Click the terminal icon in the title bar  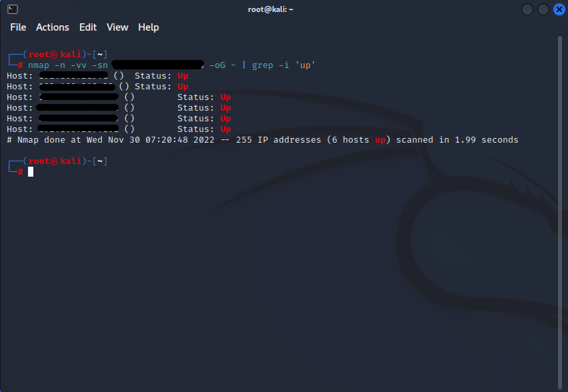pyautogui.click(x=12, y=9)
